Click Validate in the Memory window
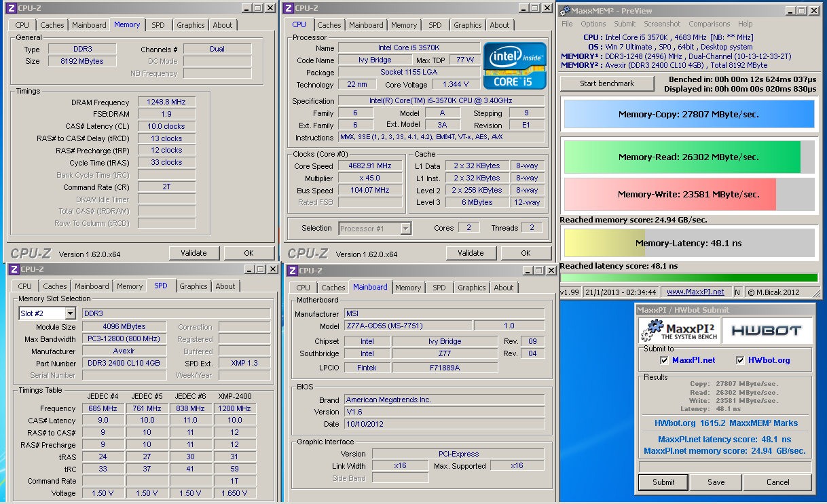This screenshot has height=504, width=827. tap(194, 253)
